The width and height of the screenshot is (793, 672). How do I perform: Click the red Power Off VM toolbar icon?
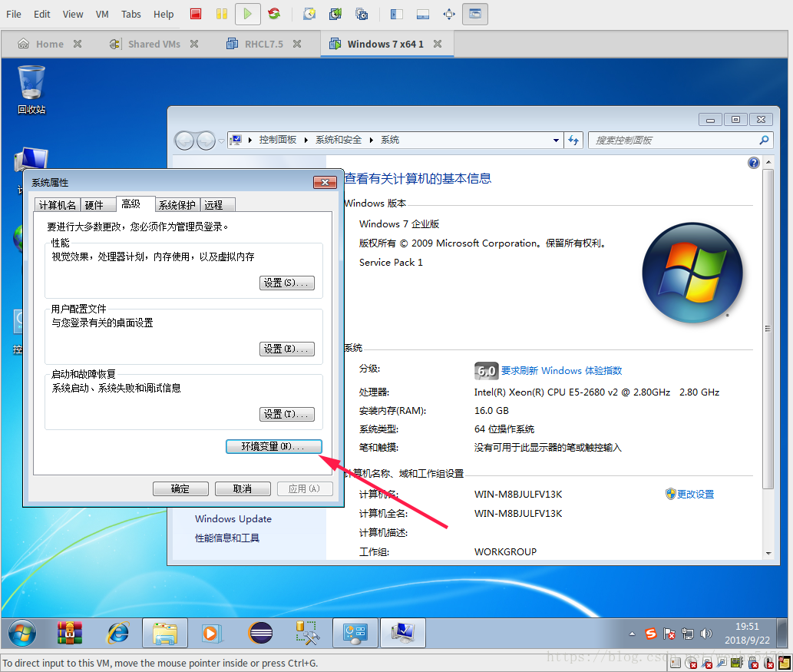point(196,14)
